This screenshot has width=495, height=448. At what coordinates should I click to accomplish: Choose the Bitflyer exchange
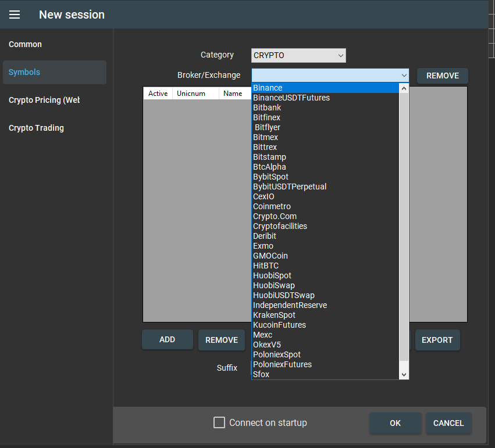pyautogui.click(x=326, y=127)
